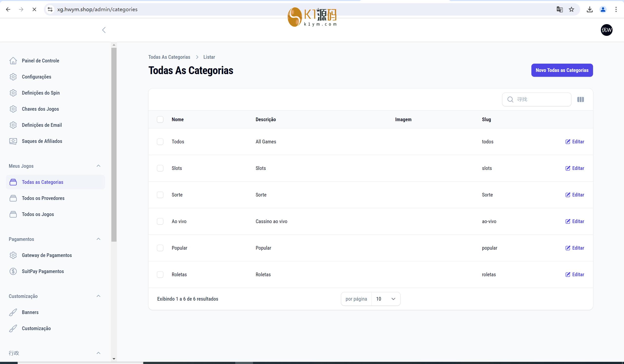624x364 pixels.
Task: Collapse the Pagamentos sidebar section
Action: click(x=98, y=239)
